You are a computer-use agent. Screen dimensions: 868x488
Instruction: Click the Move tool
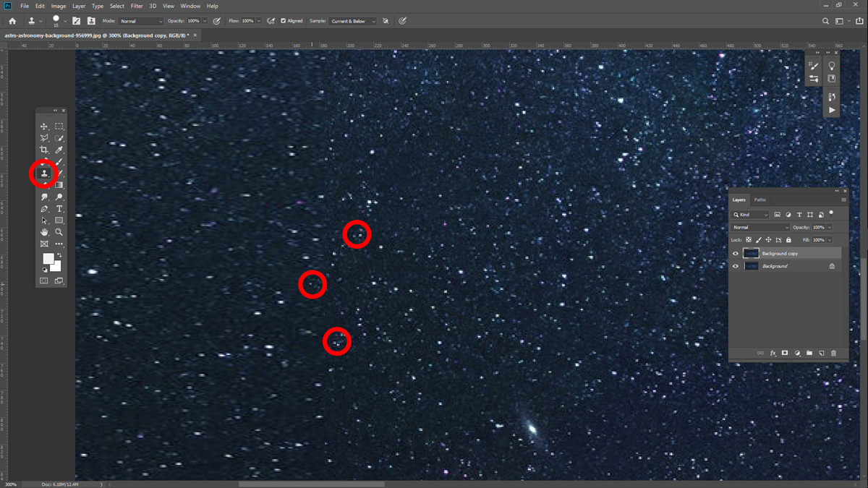pyautogui.click(x=44, y=127)
